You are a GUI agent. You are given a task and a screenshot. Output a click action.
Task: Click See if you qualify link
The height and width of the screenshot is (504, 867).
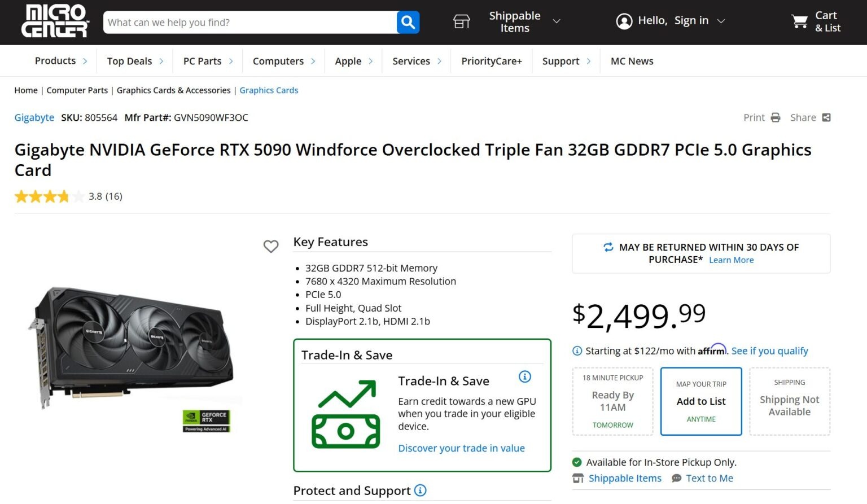(769, 351)
